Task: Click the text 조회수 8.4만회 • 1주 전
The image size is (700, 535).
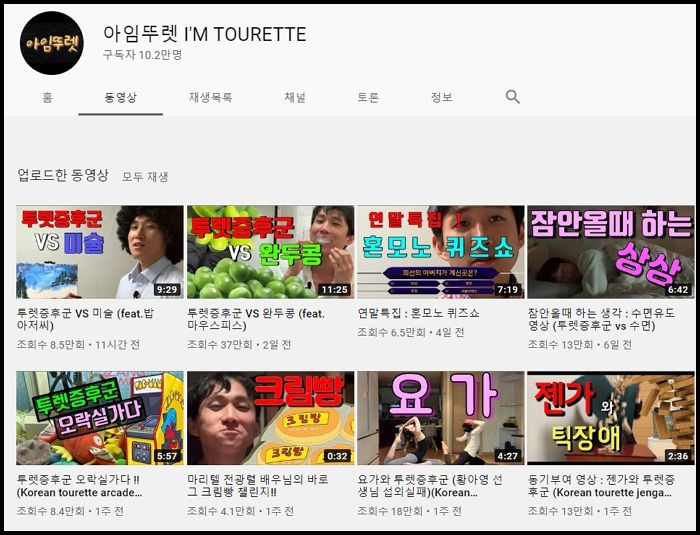Action: (70, 511)
